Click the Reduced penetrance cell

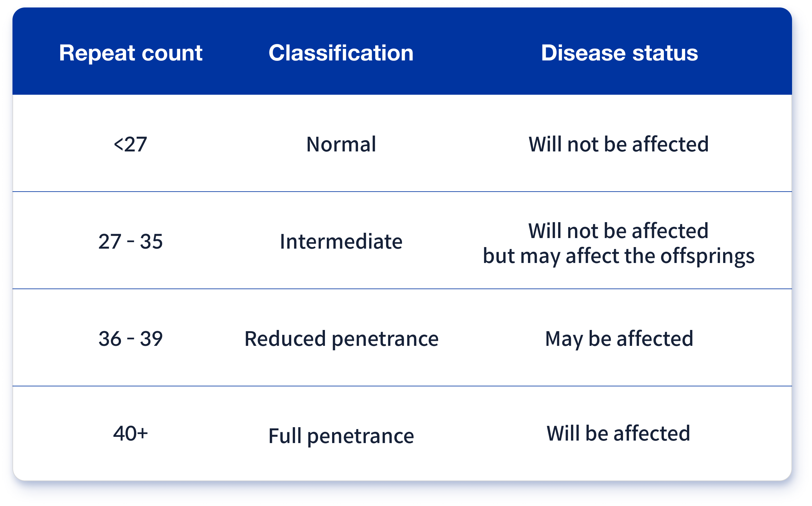coord(341,338)
